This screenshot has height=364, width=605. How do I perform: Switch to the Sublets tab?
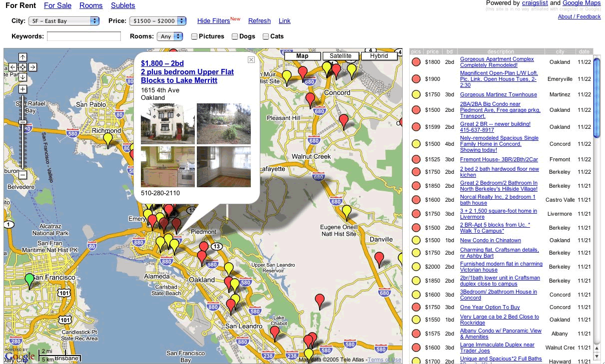(123, 5)
